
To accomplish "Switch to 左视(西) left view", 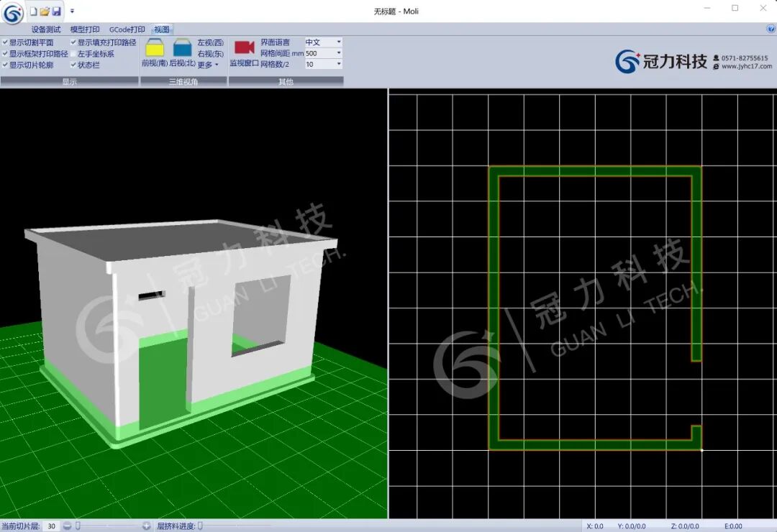I will pyautogui.click(x=211, y=42).
